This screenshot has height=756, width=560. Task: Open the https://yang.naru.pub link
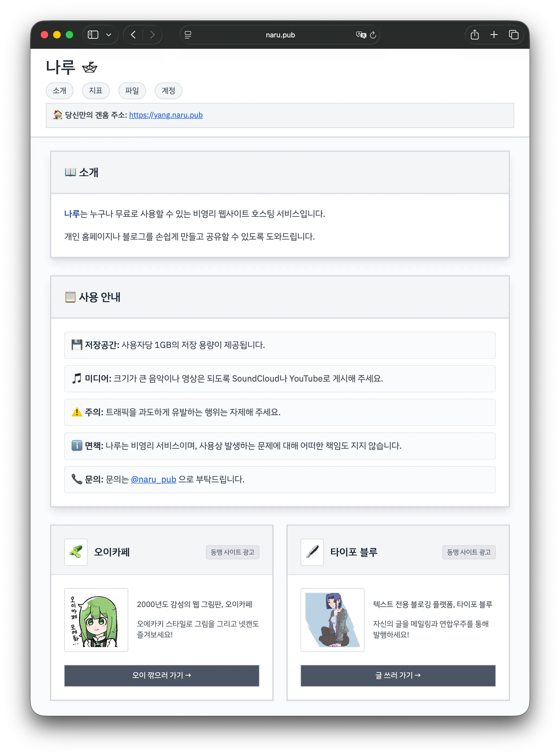pos(166,115)
